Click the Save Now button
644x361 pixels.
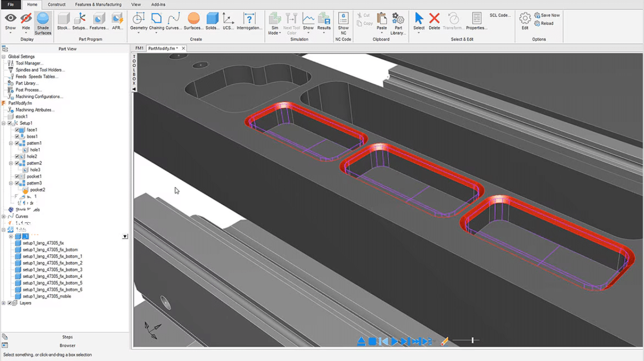click(547, 15)
